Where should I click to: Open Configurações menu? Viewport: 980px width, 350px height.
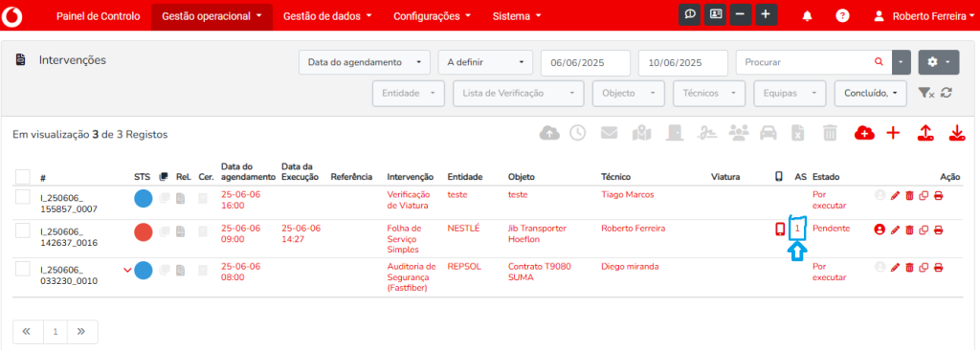coord(432,17)
